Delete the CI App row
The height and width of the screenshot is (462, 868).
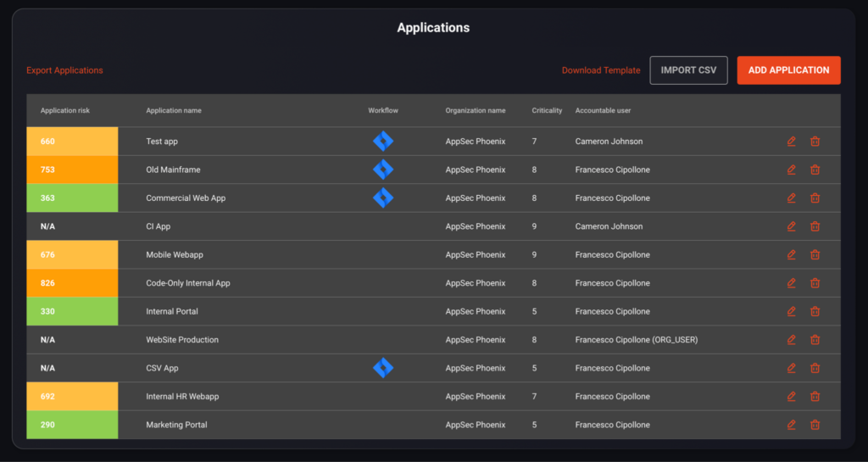[x=815, y=226]
